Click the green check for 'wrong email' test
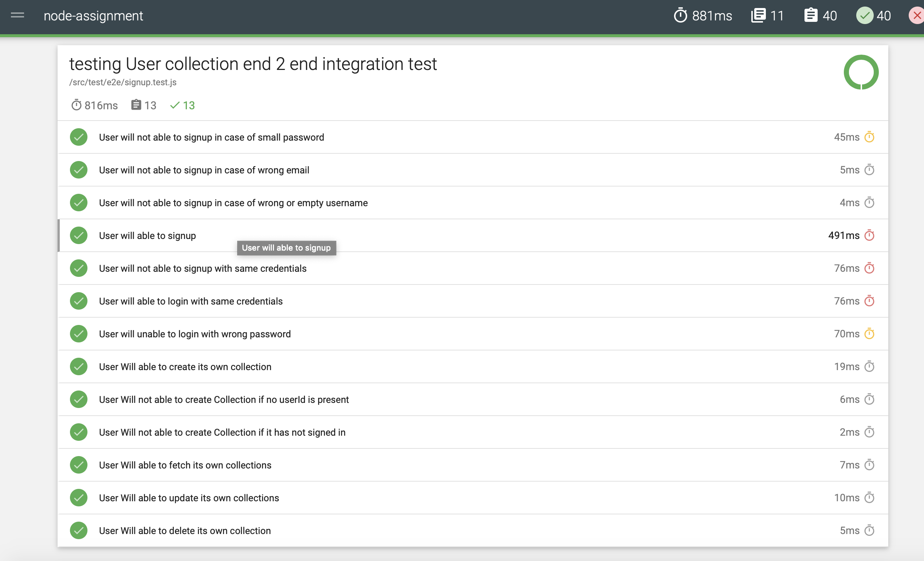 click(x=79, y=170)
